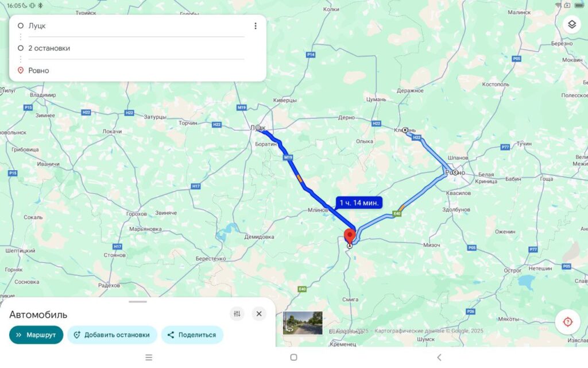Open Android recent apps menu button

click(x=149, y=357)
